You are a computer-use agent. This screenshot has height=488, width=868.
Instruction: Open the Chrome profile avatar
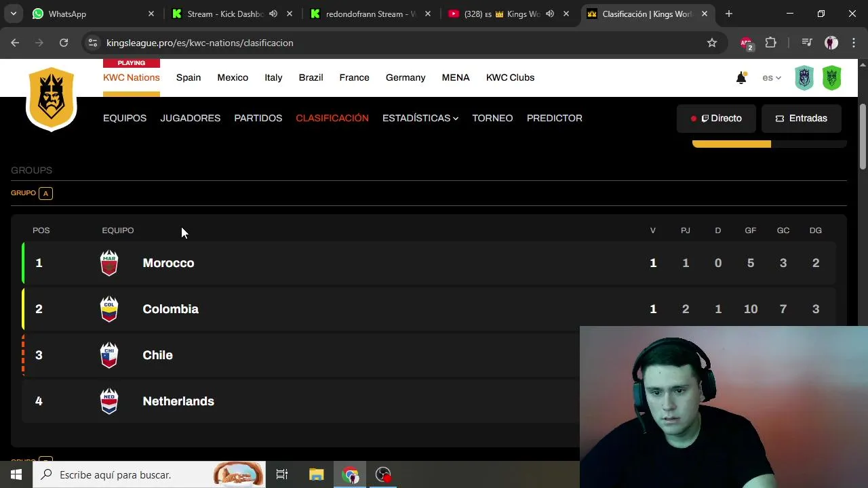(x=831, y=43)
